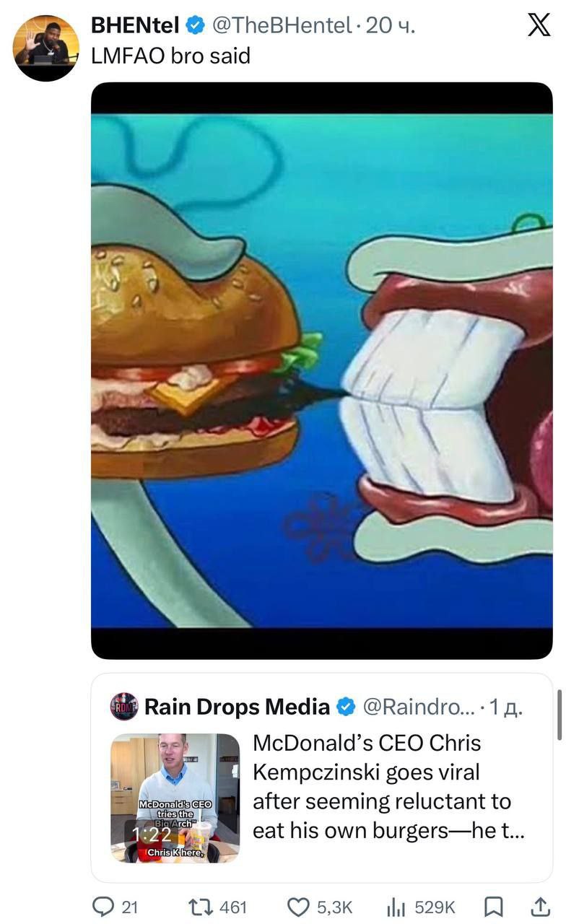This screenshot has height=924, width=566.
Task: Click BHENtel's blue verified badge
Action: [195, 26]
